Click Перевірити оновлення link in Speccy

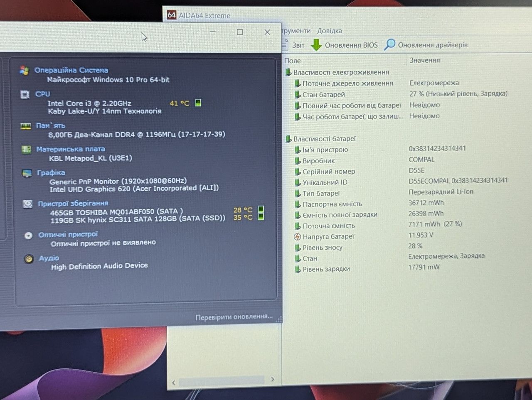click(x=234, y=317)
